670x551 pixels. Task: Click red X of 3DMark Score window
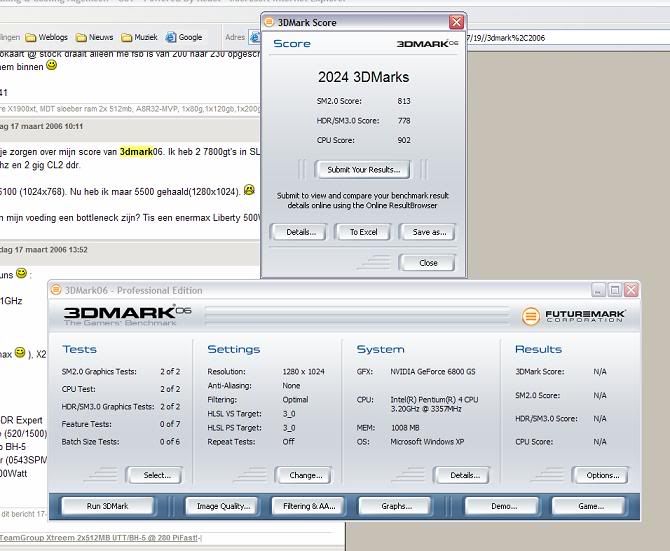point(456,22)
